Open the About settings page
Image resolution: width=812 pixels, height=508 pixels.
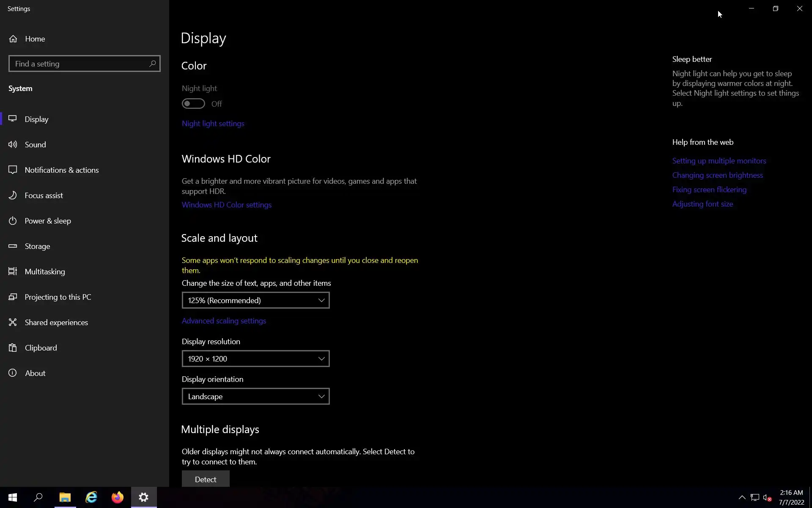(x=35, y=373)
